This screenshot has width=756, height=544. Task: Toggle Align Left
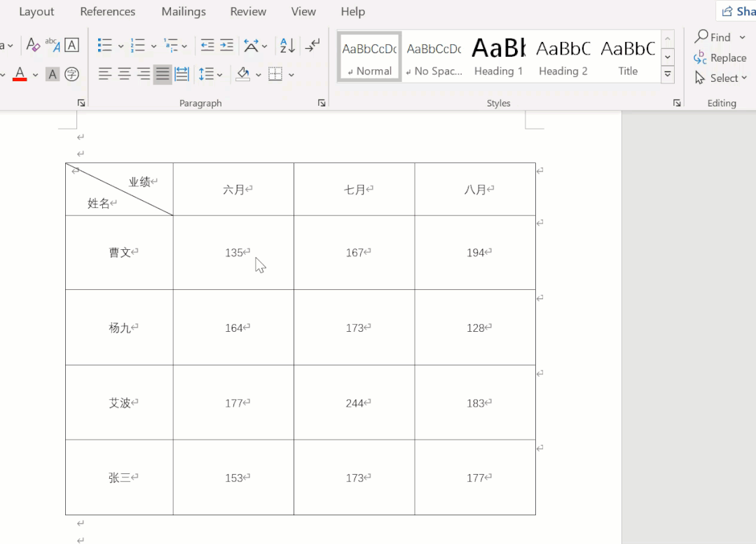point(105,74)
